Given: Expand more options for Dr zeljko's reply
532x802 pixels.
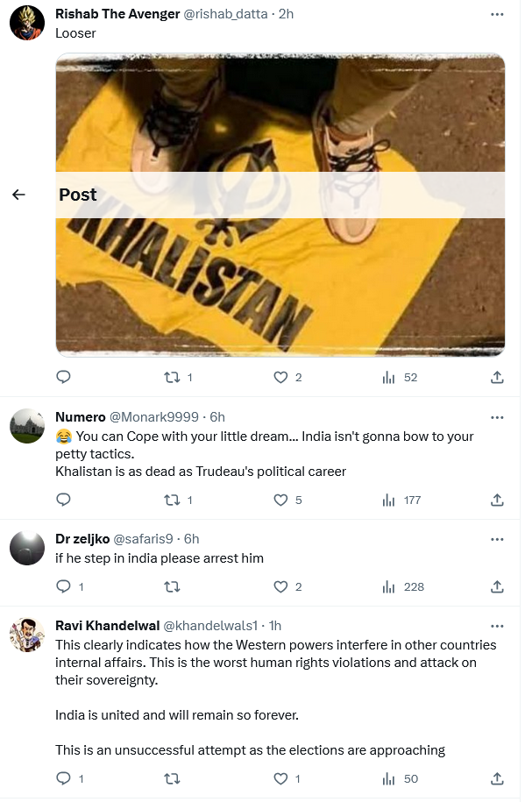Looking at the screenshot, I should point(497,539).
